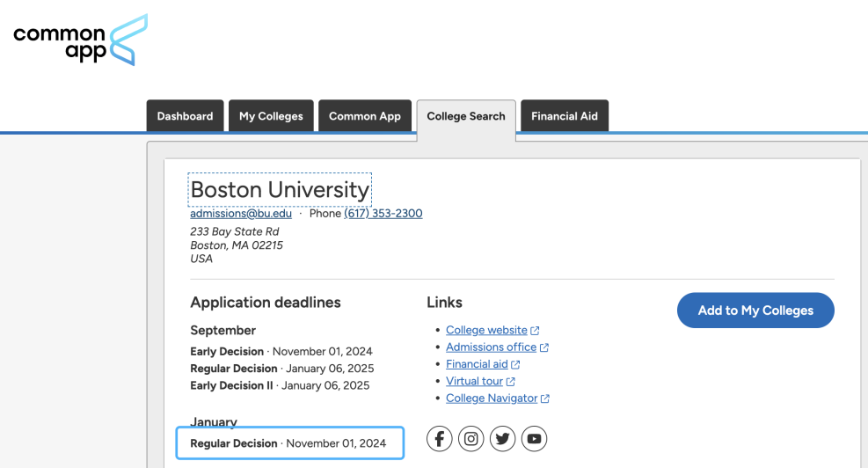Click the September term heading

223,331
